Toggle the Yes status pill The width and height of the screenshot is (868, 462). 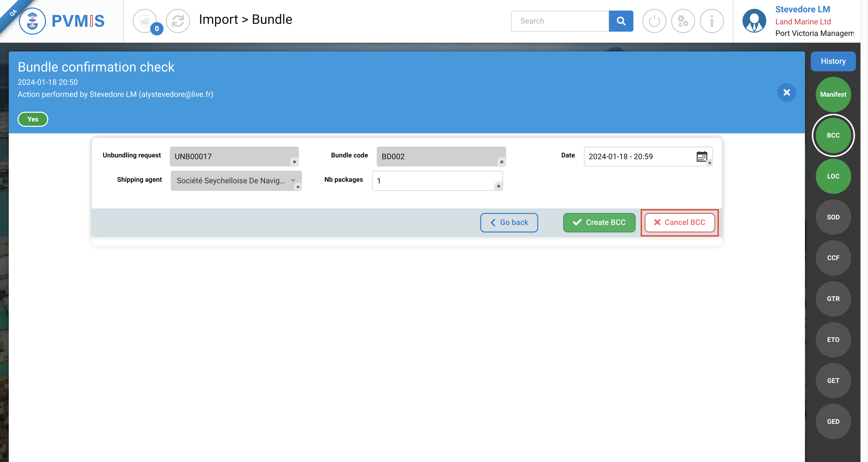pyautogui.click(x=33, y=119)
